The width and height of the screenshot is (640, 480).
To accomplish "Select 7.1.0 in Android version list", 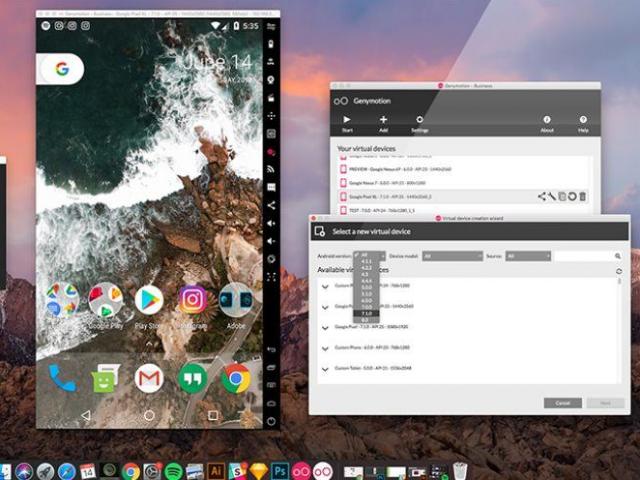I will click(x=367, y=313).
